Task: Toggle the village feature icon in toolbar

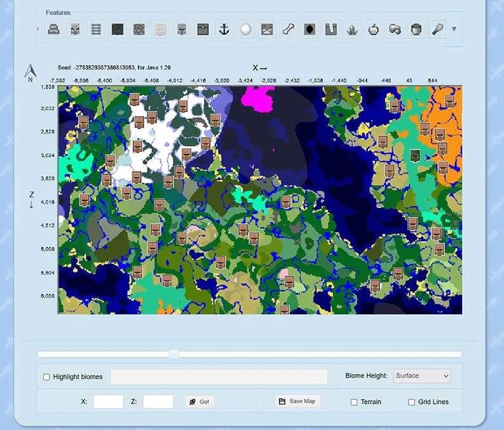Action: tap(182, 29)
